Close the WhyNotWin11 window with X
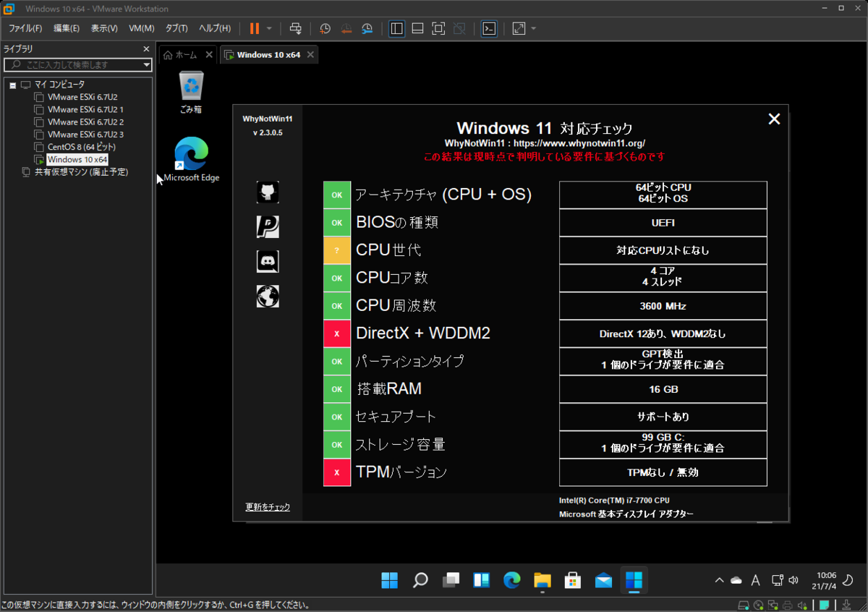Viewport: 868px width, 612px height. click(x=774, y=119)
